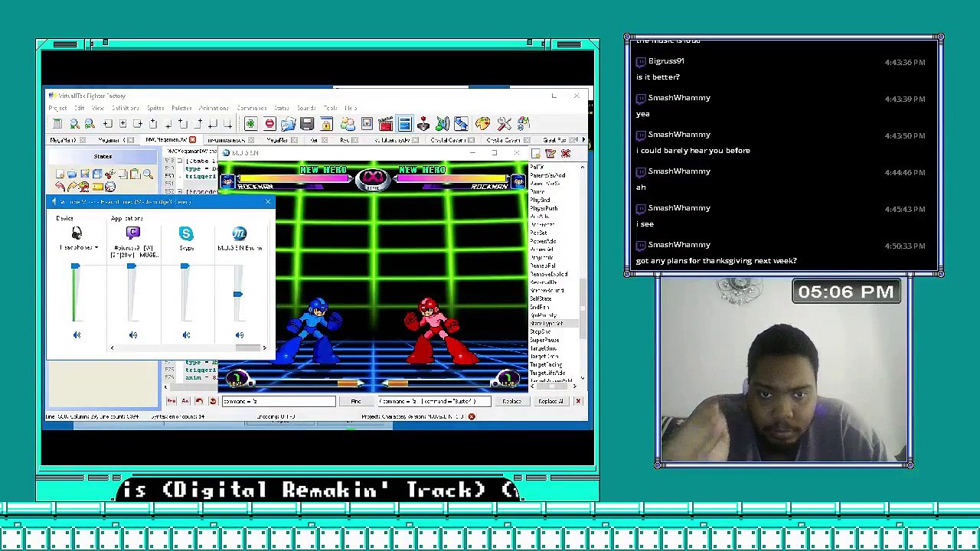The width and height of the screenshot is (980, 551).
Task: Click the find input field containing 'command ='
Action: [x=278, y=402]
